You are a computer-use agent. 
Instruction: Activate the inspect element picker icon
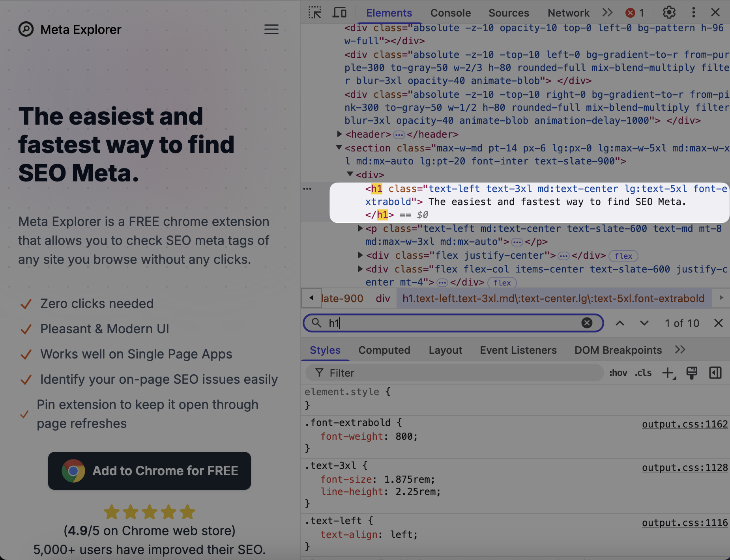(x=315, y=13)
